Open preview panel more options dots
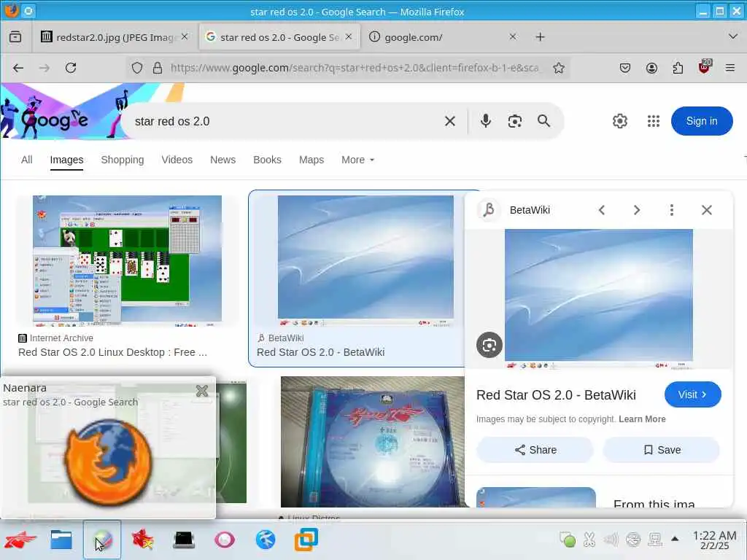 coord(672,210)
